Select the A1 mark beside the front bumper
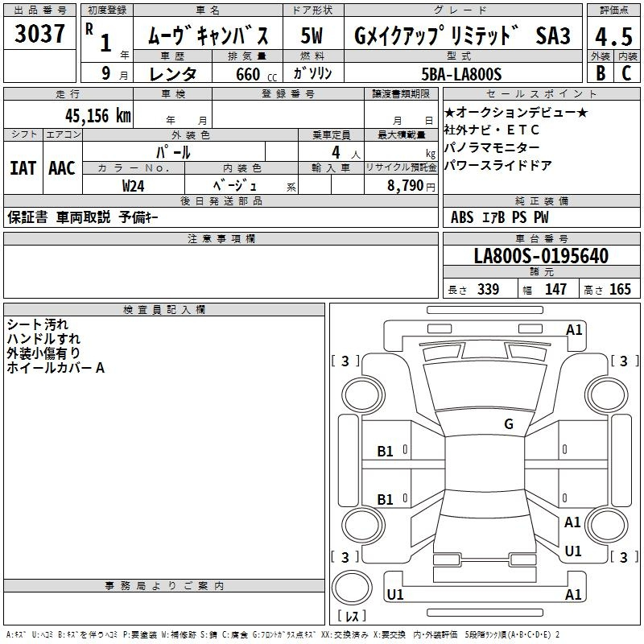Viewport: 644px width, 644px height. tap(574, 329)
